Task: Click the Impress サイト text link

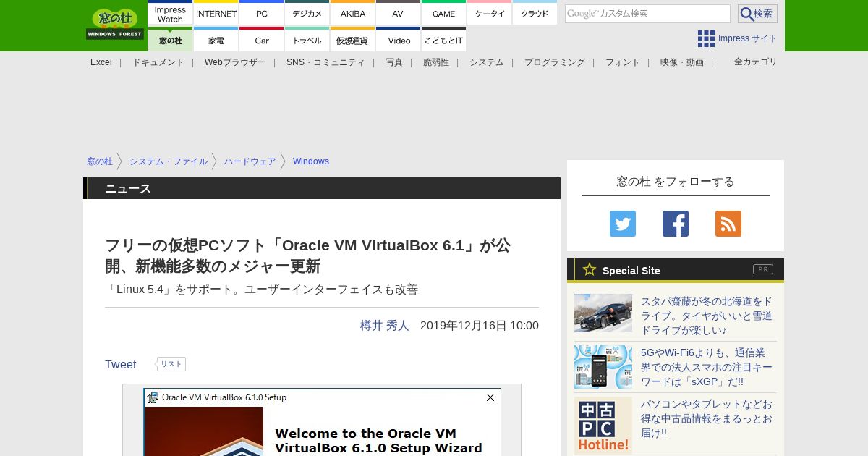Action: pos(748,38)
